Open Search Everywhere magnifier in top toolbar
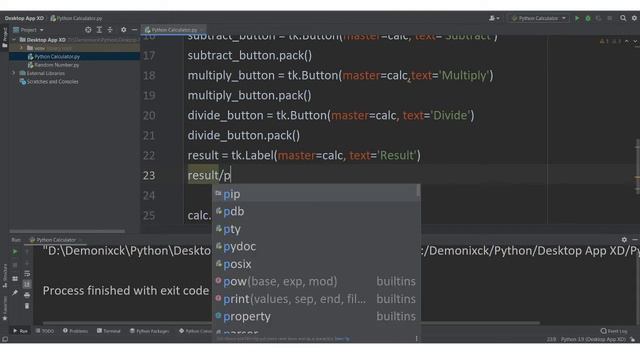 pos(623,18)
